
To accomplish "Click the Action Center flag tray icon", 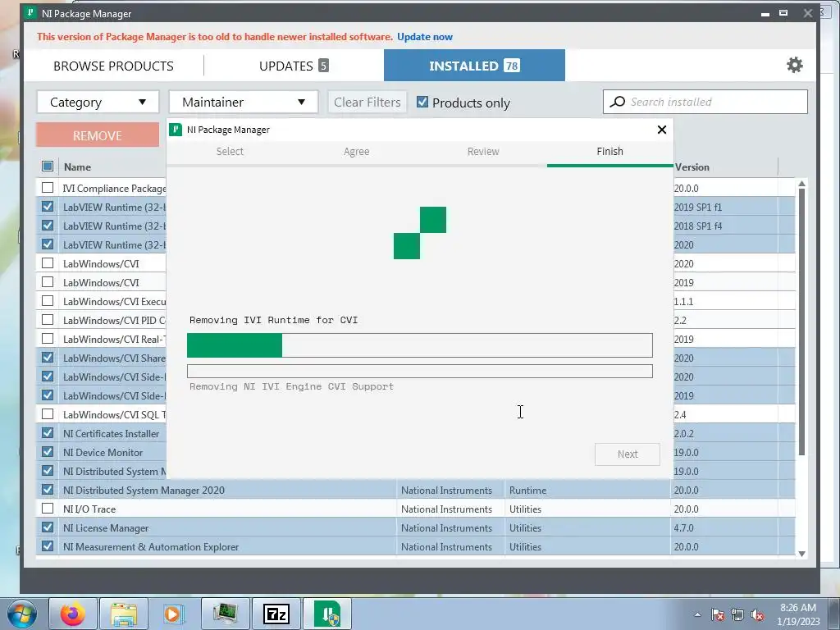I will tap(718, 615).
